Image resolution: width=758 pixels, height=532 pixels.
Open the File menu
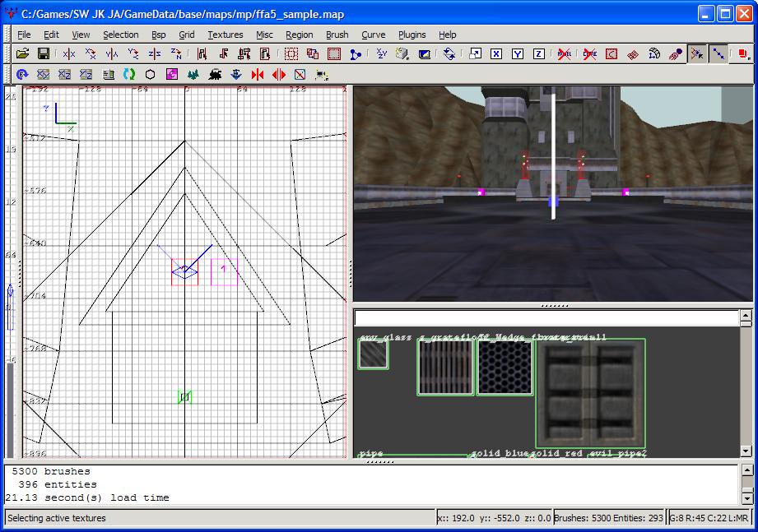click(x=24, y=35)
